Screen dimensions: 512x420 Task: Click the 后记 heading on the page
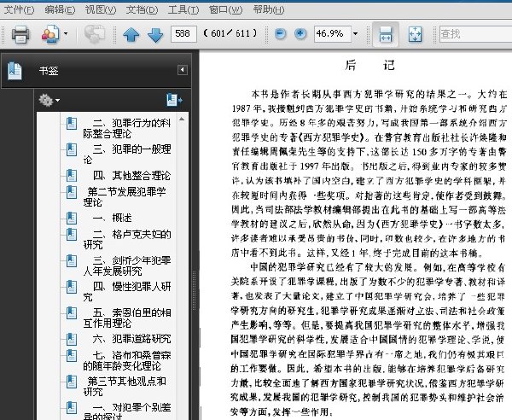pos(369,66)
